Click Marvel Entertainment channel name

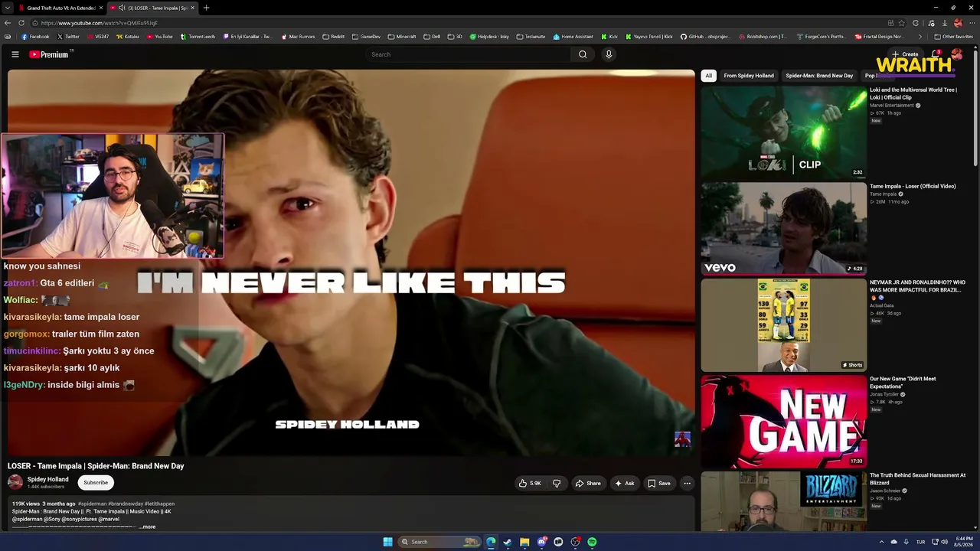point(892,106)
